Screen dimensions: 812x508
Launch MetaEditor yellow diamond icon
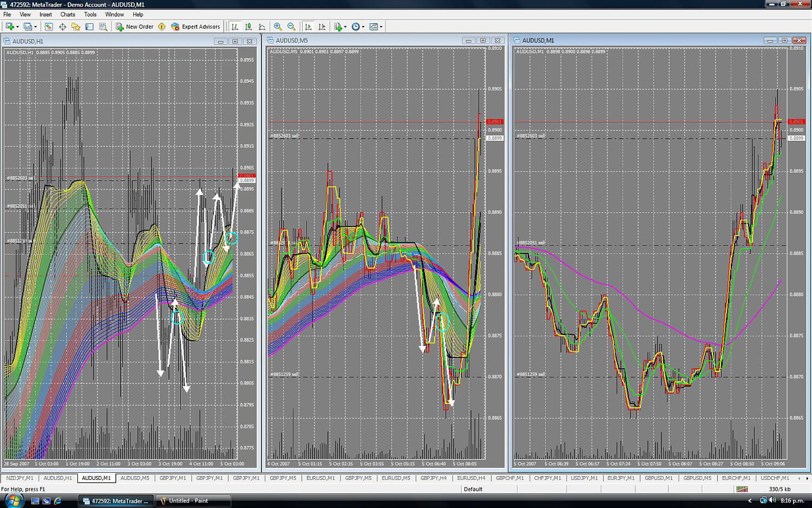tap(162, 27)
